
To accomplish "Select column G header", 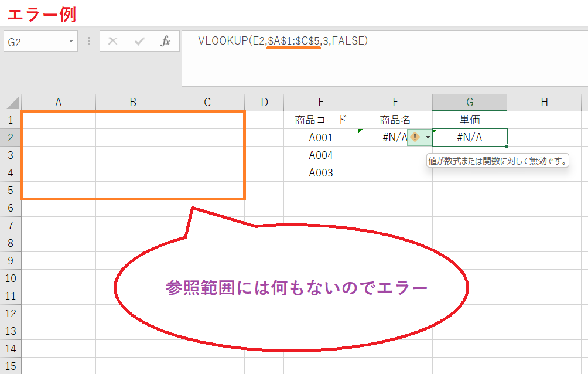I will tap(470, 102).
